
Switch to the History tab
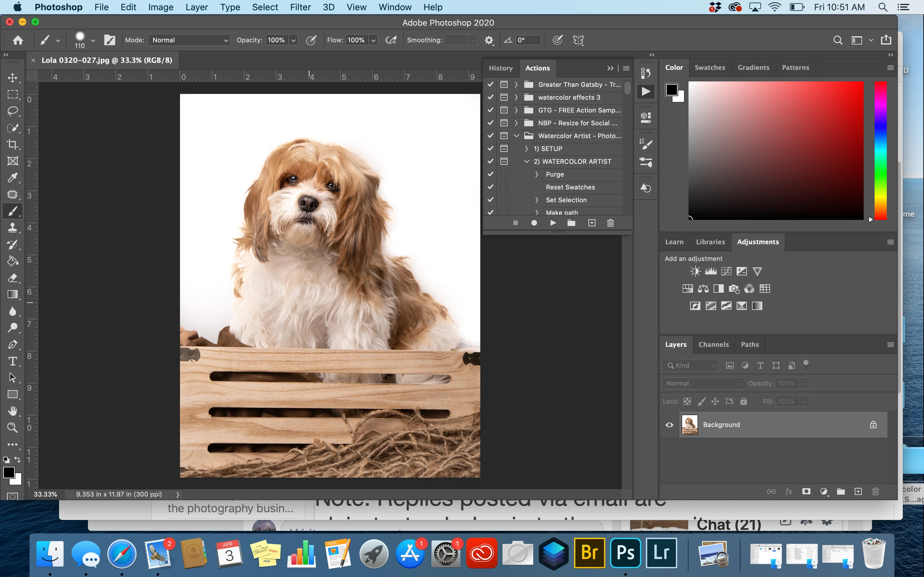pyautogui.click(x=501, y=68)
